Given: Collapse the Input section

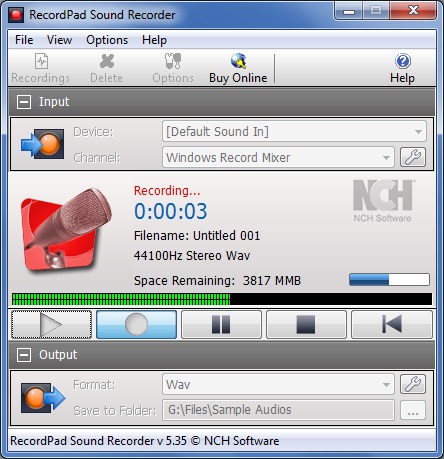Looking at the screenshot, I should tap(24, 102).
